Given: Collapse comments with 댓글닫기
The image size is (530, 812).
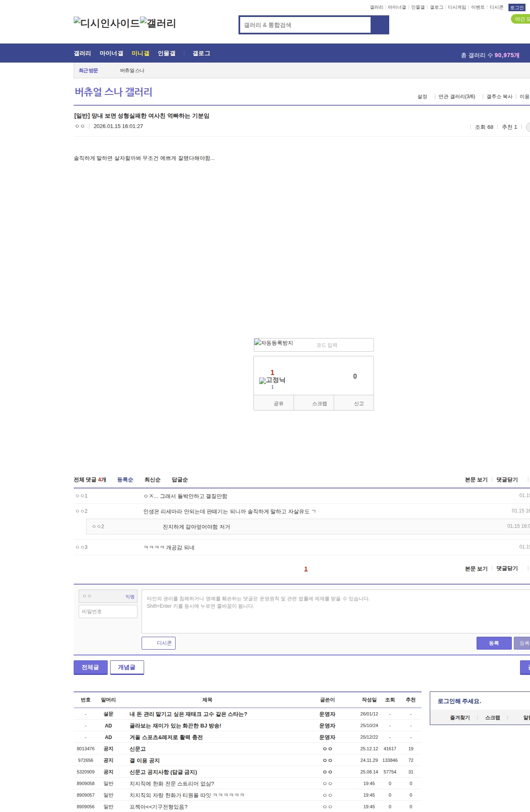Looking at the screenshot, I should (507, 480).
